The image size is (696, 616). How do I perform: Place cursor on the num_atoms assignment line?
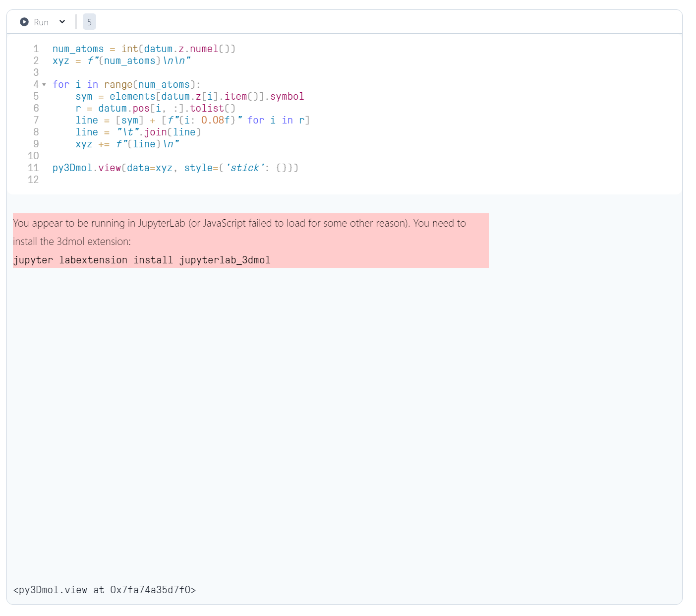[144, 49]
